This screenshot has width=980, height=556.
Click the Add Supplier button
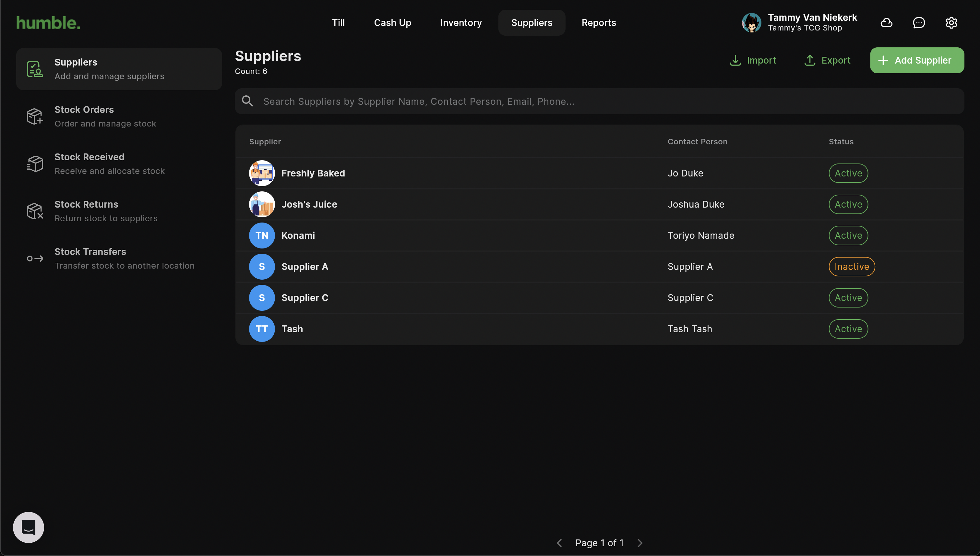pos(917,60)
